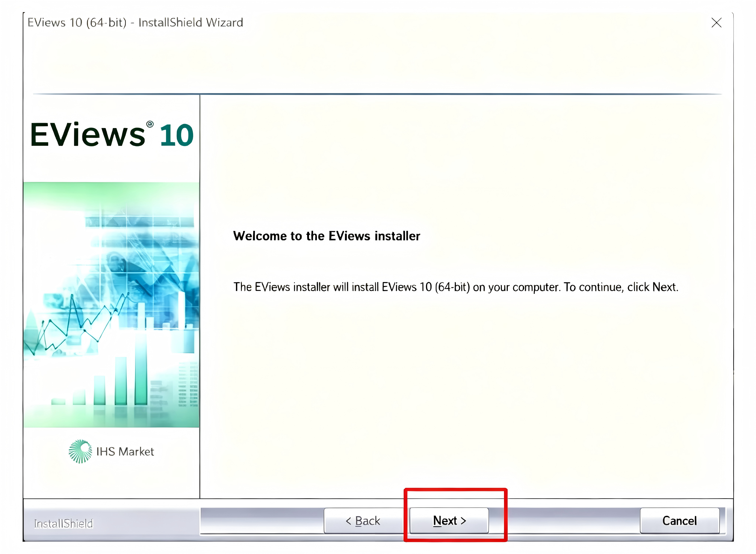Click the installer description sentence text
The height and width of the screenshot is (554, 756).
click(x=456, y=287)
